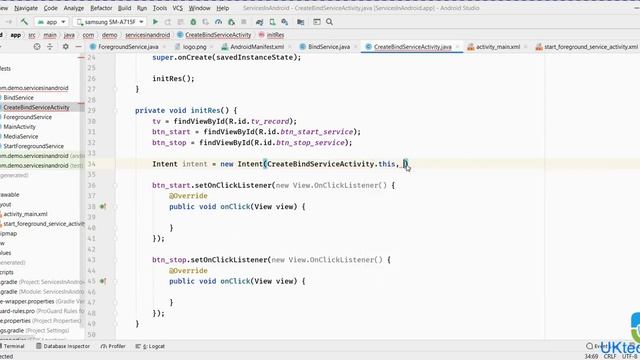The width and height of the screenshot is (640, 360).
Task: Click the initRes breadcrumb
Action: click(x=271, y=35)
